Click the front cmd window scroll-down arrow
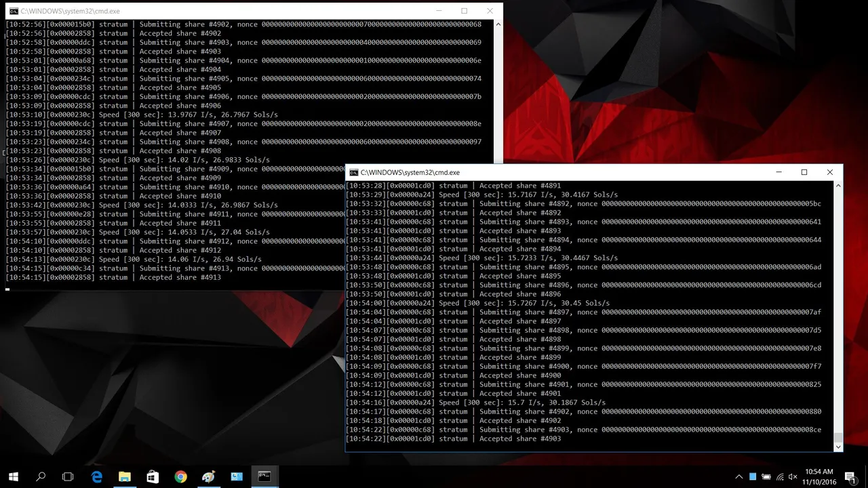868x488 pixels. (838, 447)
